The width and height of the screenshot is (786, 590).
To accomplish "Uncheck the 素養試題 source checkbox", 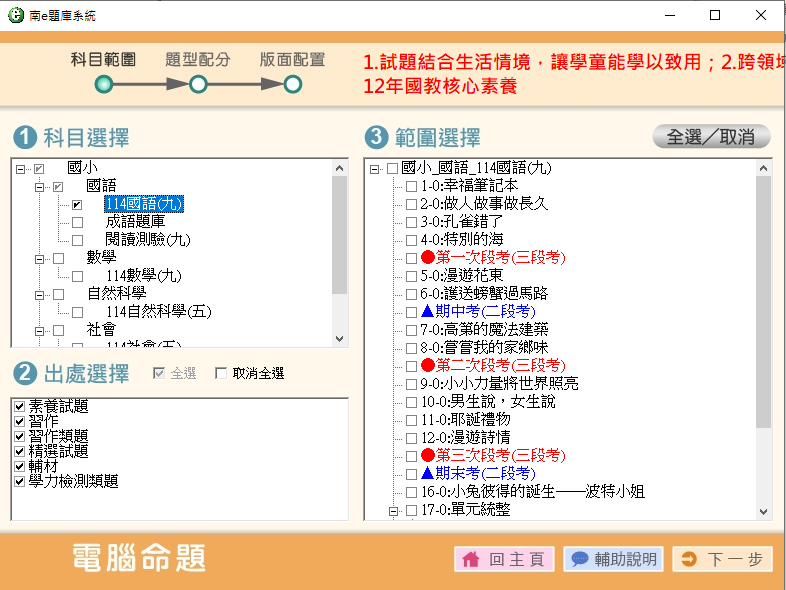I will click(x=20, y=406).
